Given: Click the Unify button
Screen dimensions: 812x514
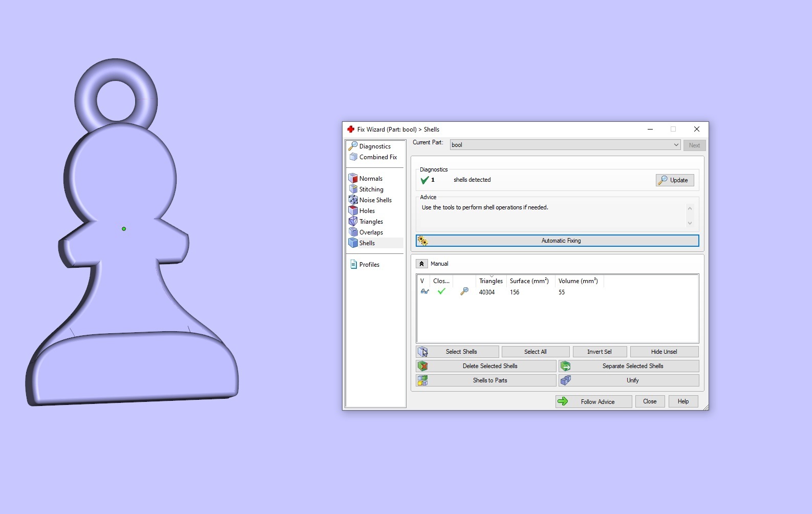Looking at the screenshot, I should [629, 380].
